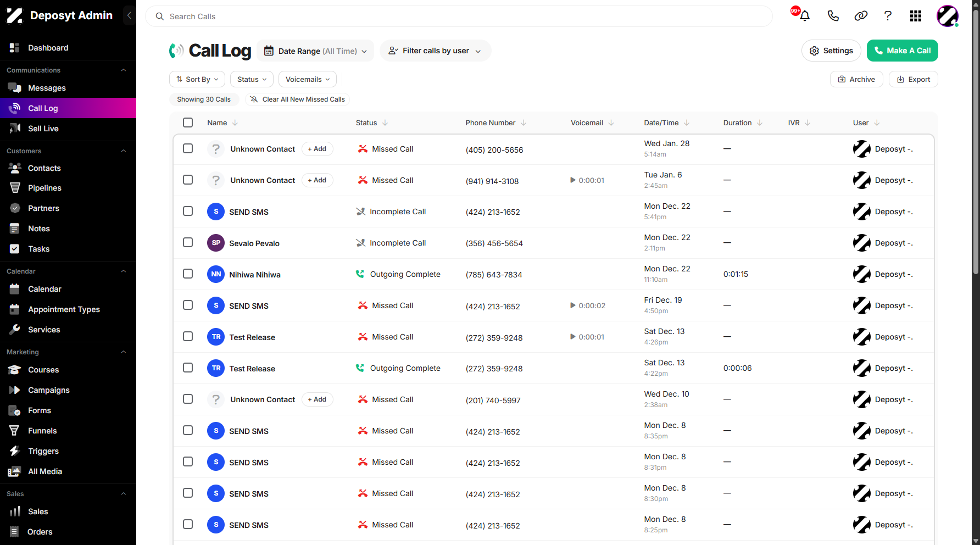Viewport: 980px width, 545px height.
Task: Open the phone dialer icon in top bar
Action: click(833, 16)
